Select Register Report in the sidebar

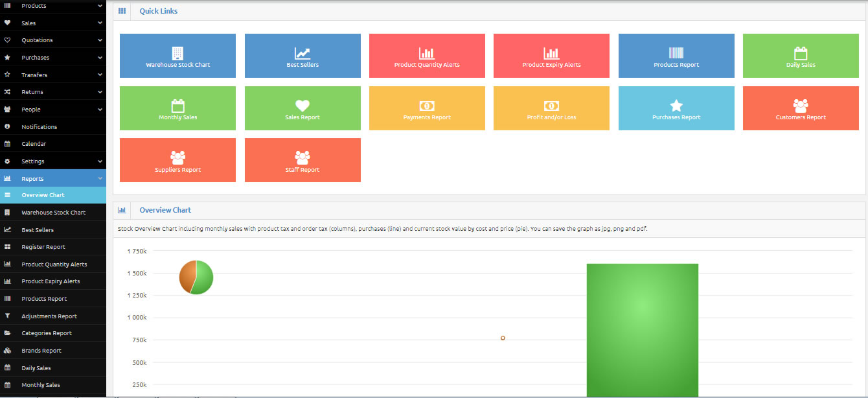[x=43, y=247]
